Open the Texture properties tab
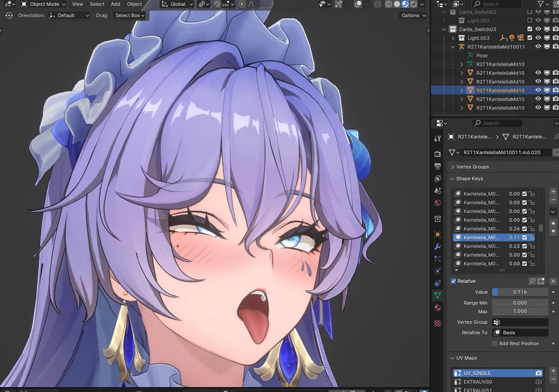Viewport: 559px width, 392px height. tap(438, 323)
